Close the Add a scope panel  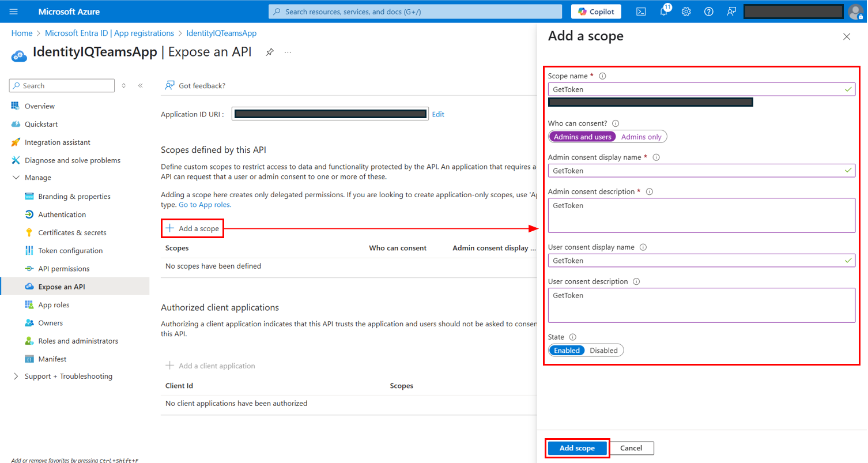846,37
